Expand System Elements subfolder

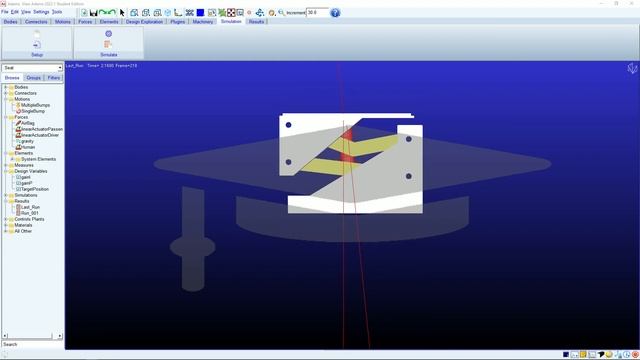tap(12, 159)
